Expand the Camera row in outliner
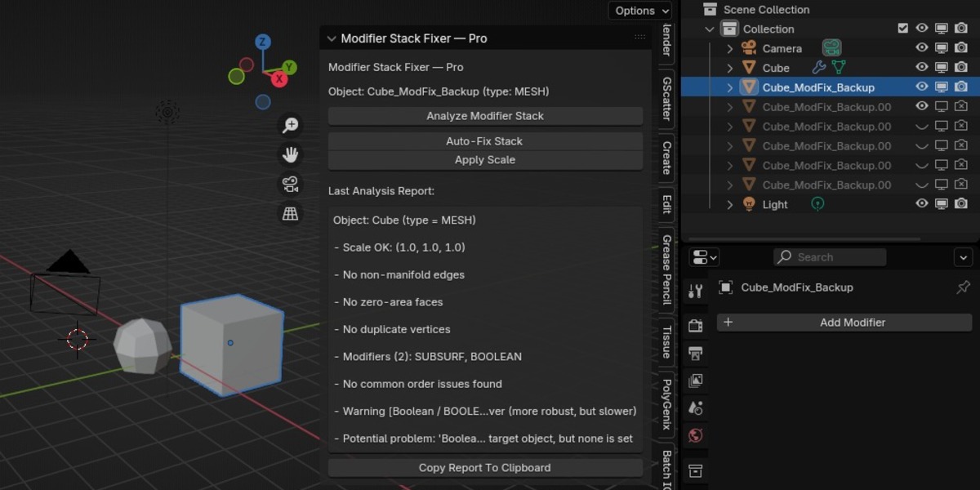The image size is (980, 490). [x=730, y=48]
